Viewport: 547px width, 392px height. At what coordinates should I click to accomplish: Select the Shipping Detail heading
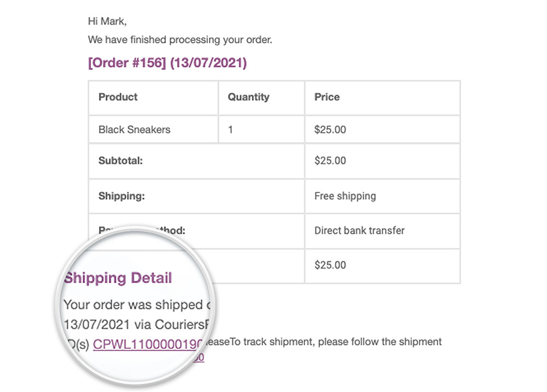pos(118,278)
